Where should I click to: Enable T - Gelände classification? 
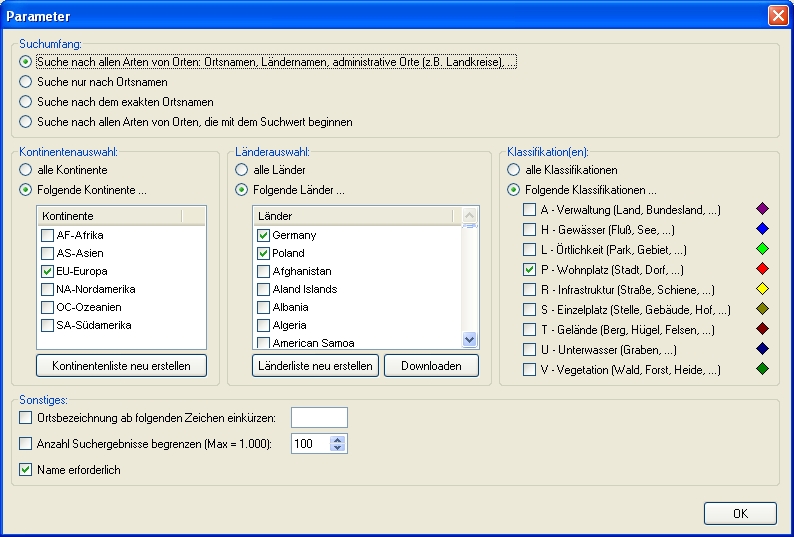529,330
